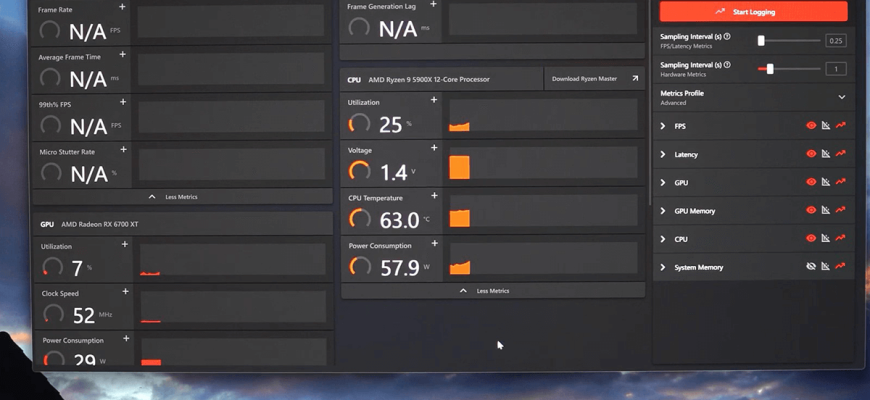This screenshot has height=400, width=870.
Task: Click the plus icon on CPU Utilization
Action: (434, 100)
